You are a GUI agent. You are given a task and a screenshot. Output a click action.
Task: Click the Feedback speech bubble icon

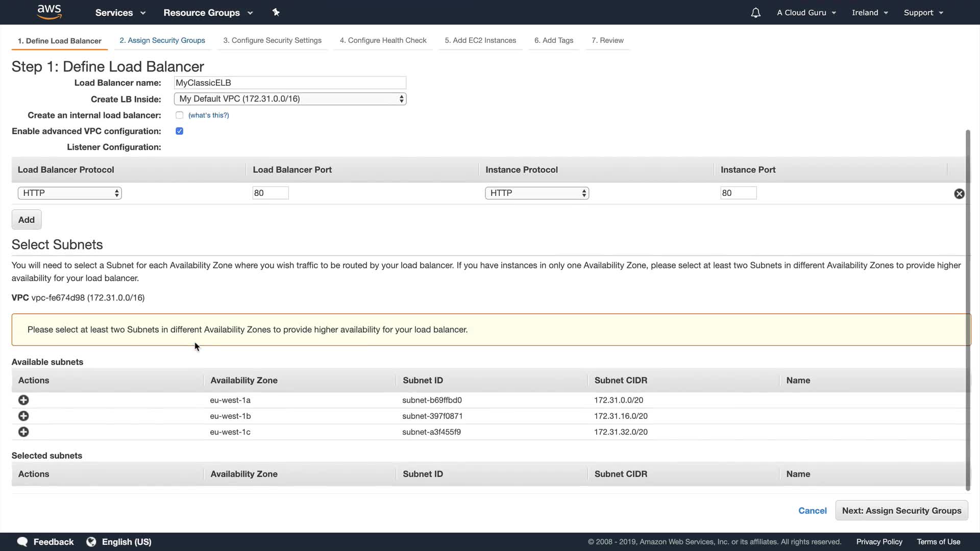(x=22, y=542)
